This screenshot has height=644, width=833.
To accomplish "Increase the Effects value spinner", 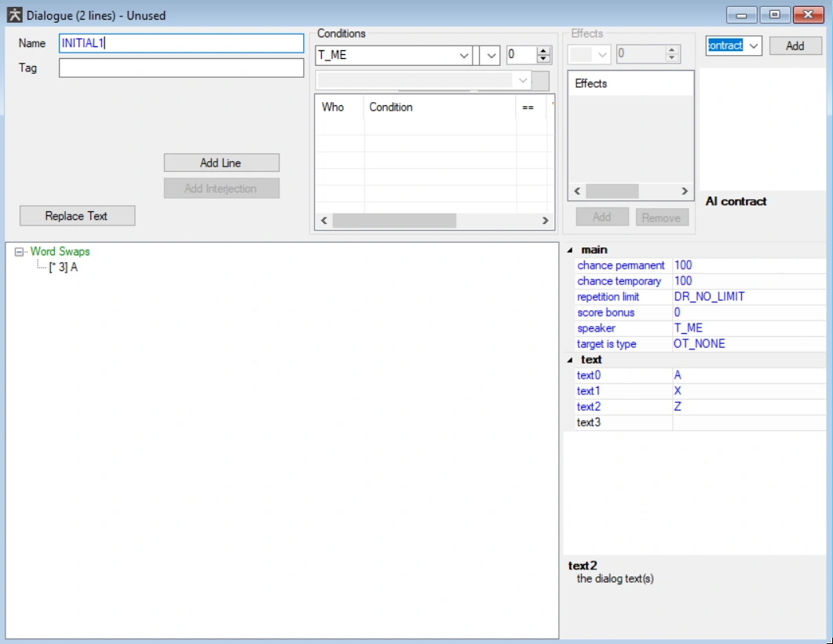I will 672,50.
